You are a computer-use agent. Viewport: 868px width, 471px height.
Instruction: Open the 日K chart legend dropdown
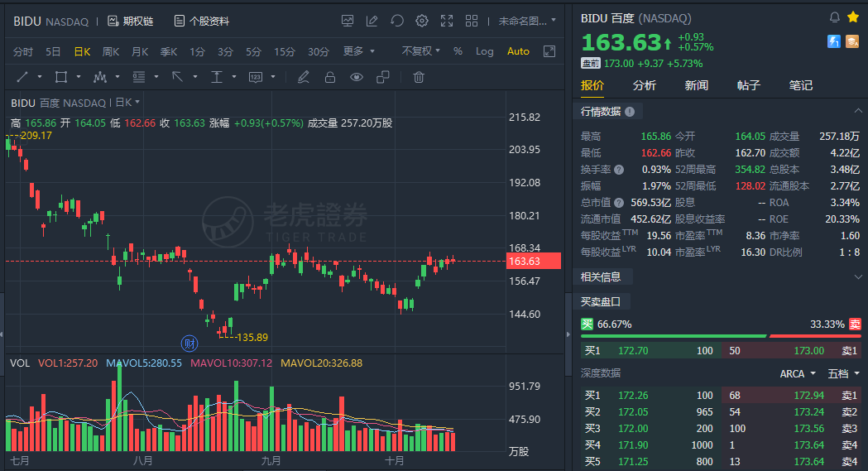(x=127, y=103)
